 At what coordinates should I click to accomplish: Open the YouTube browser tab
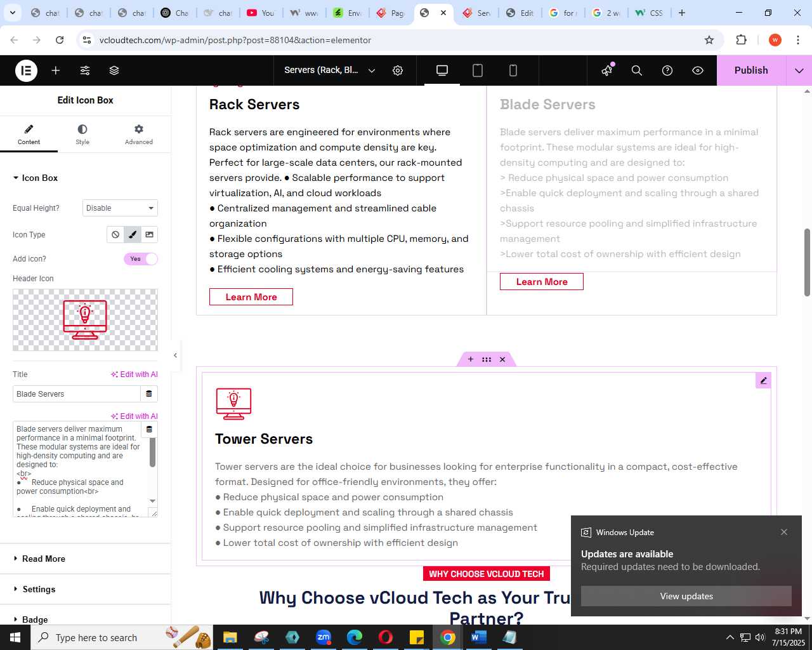click(x=260, y=13)
